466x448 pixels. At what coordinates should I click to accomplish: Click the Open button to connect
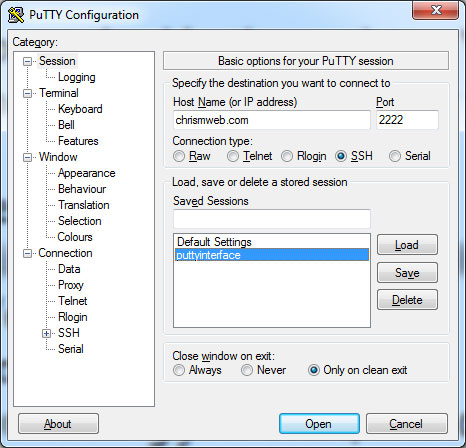[319, 424]
